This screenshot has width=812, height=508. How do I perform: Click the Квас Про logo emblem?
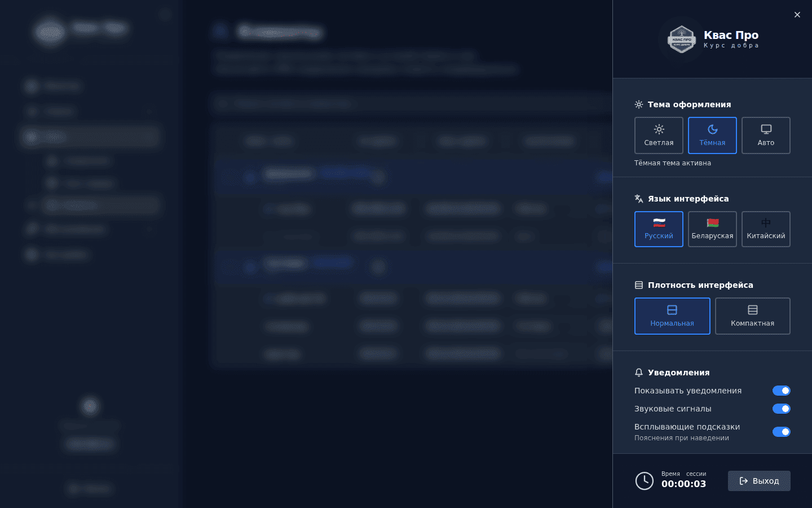tap(682, 39)
